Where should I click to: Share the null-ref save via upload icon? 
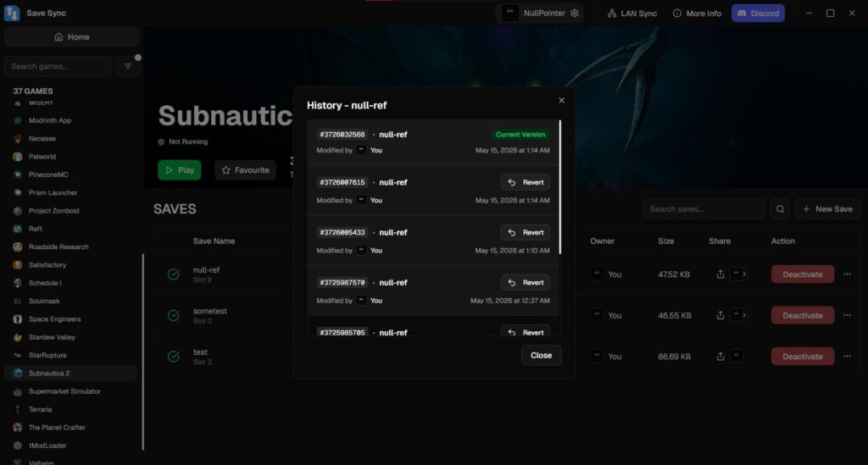pos(721,274)
